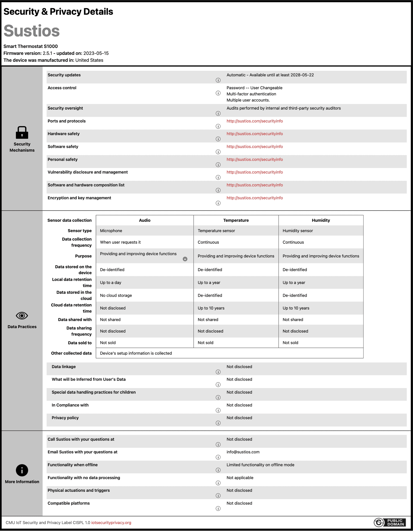The height and width of the screenshot is (532, 413).
Task: Click the info@sustios.com email address
Action: tap(243, 452)
